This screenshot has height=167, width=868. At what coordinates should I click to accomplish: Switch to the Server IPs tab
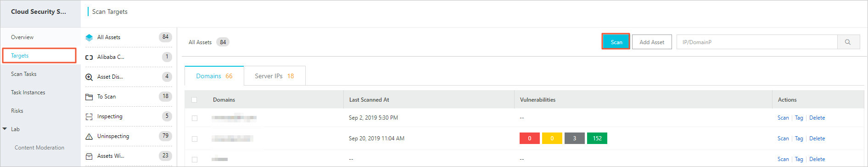pos(274,76)
